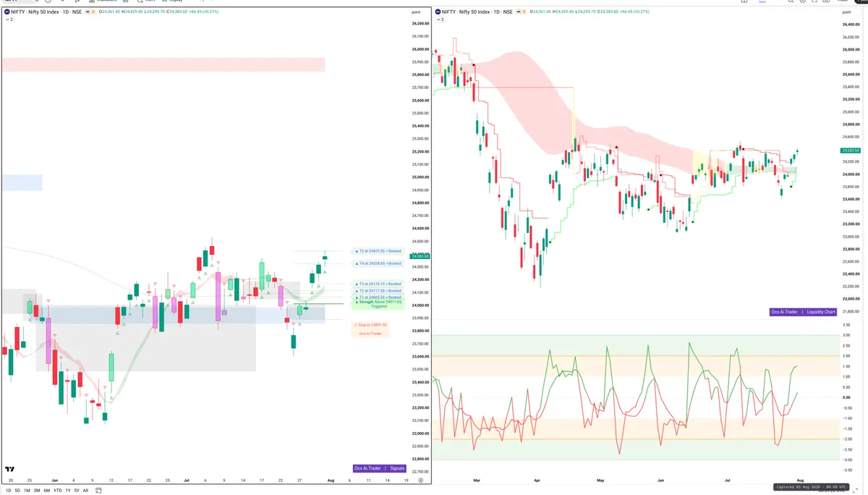Click the Jun date on left time axis
This screenshot has height=495, width=868.
tap(55, 481)
